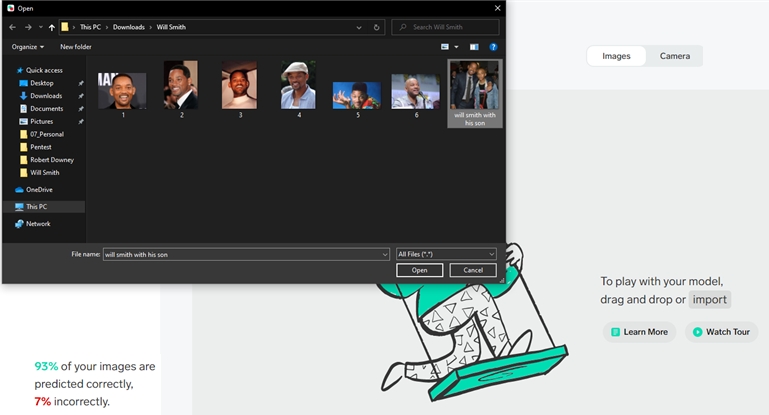Click the Learn More button
This screenshot has height=415, width=769.
pos(639,332)
